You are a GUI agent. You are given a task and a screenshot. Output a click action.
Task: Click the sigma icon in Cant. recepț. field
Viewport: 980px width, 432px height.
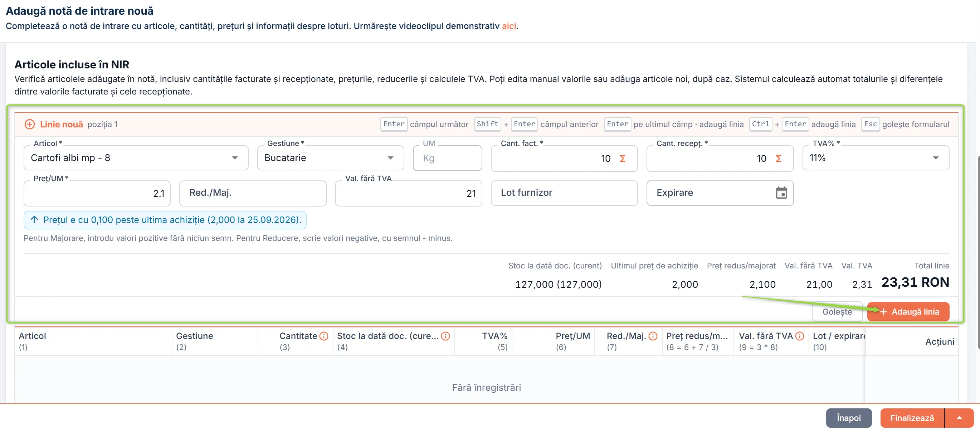pyautogui.click(x=778, y=158)
